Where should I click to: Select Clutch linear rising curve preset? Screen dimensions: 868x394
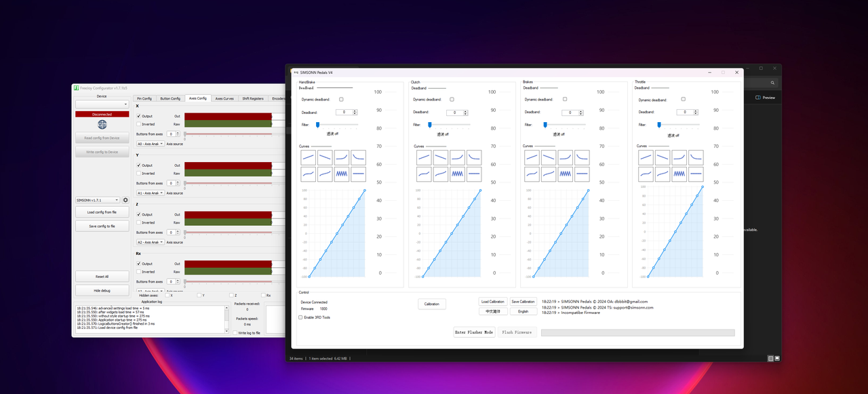click(424, 157)
